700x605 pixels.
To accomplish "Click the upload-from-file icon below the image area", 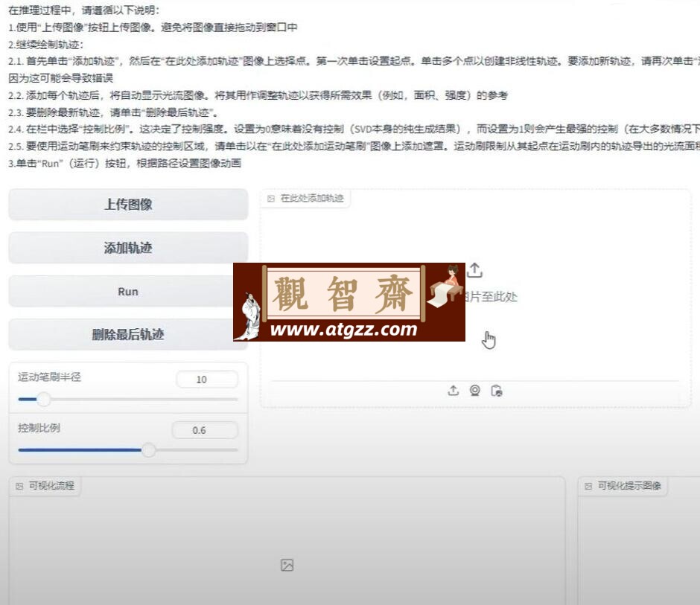I will [x=453, y=391].
